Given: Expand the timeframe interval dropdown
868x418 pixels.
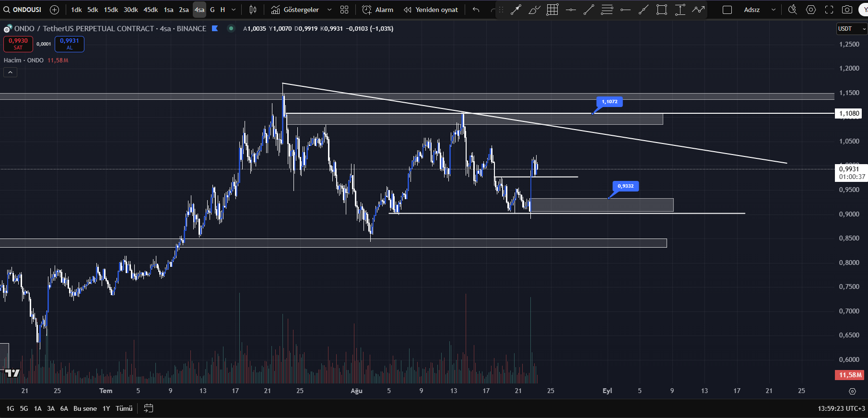Looking at the screenshot, I should pyautogui.click(x=234, y=10).
